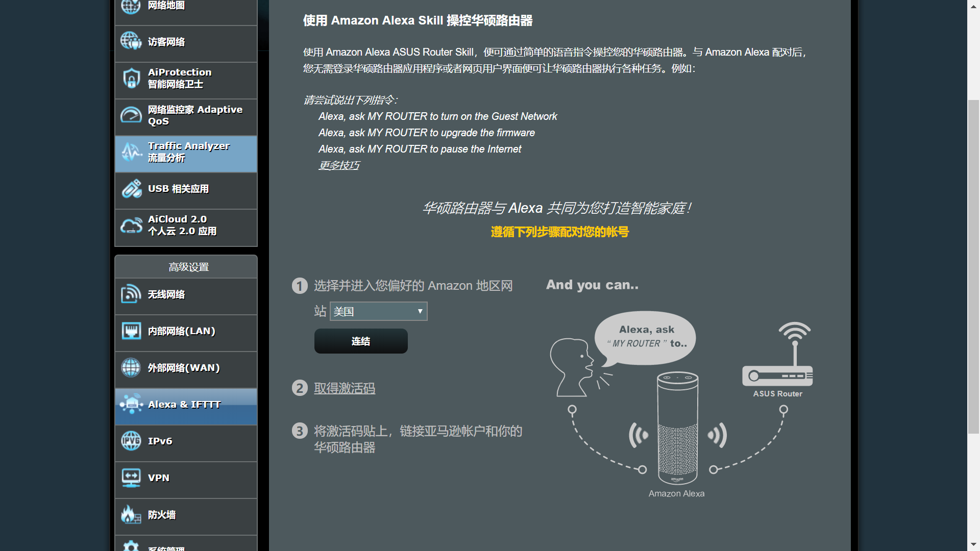Select the 无线网络 settings entry
The image size is (980, 551).
(186, 296)
